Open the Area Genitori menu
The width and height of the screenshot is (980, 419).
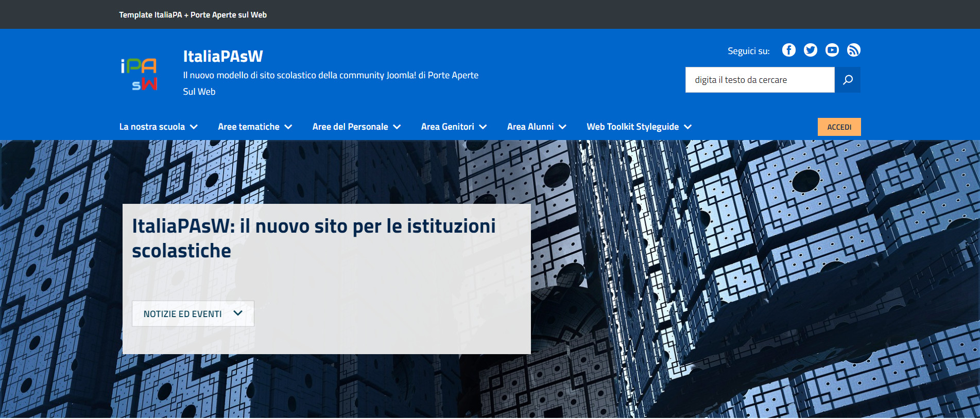coord(454,127)
